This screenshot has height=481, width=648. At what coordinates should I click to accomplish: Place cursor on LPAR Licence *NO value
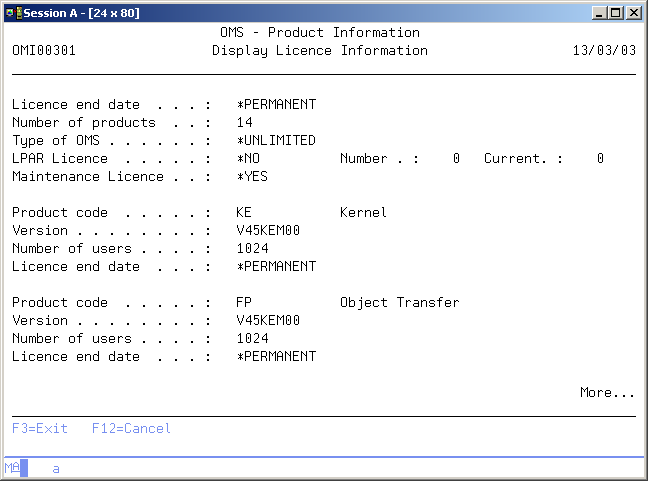click(247, 159)
